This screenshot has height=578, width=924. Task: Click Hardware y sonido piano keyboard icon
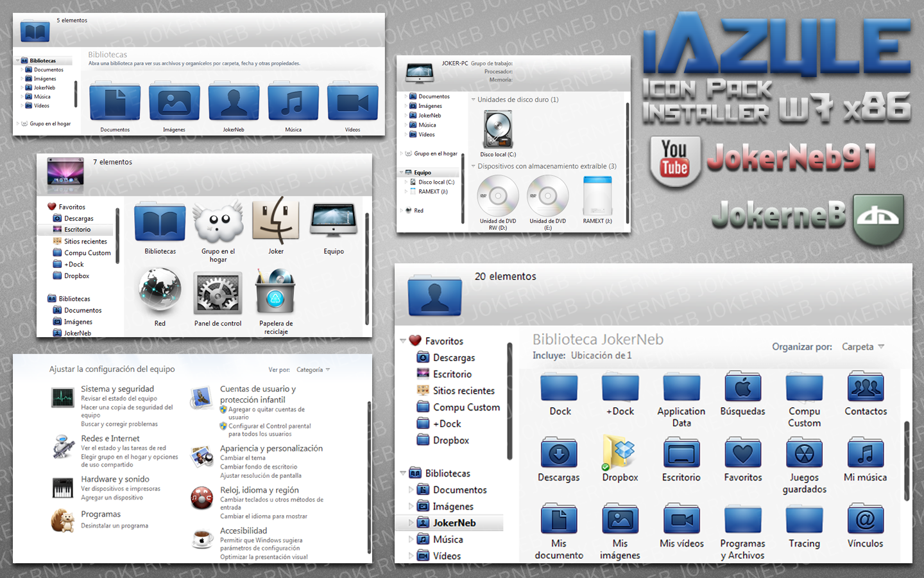pyautogui.click(x=63, y=488)
